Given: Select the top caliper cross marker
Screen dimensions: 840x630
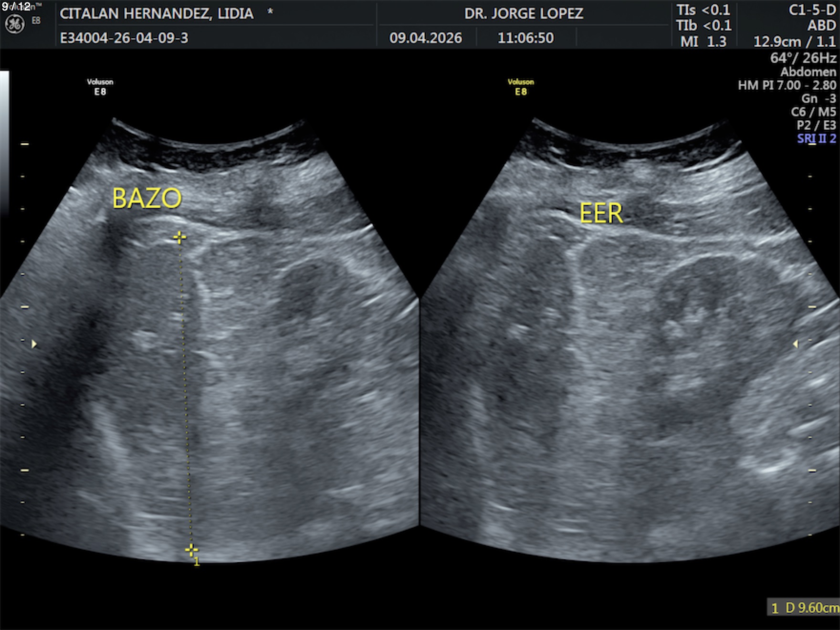Looking at the screenshot, I should tap(179, 237).
